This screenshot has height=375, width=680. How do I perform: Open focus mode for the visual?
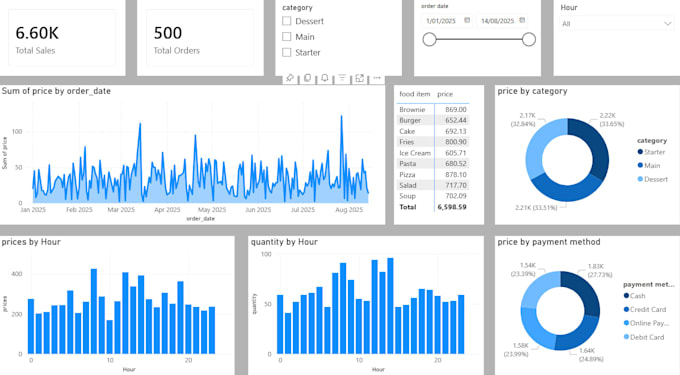tap(360, 78)
